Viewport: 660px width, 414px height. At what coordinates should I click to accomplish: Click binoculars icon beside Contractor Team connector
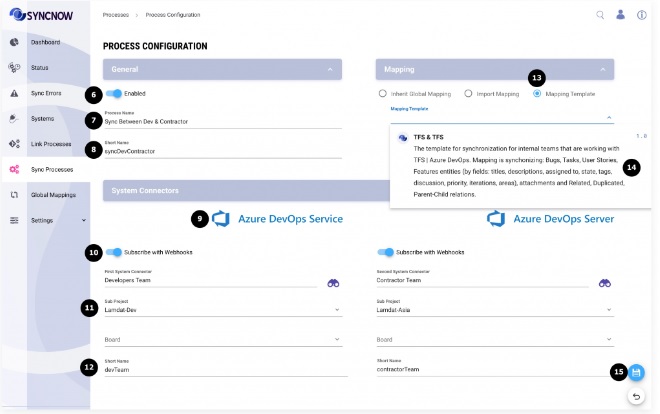605,283
